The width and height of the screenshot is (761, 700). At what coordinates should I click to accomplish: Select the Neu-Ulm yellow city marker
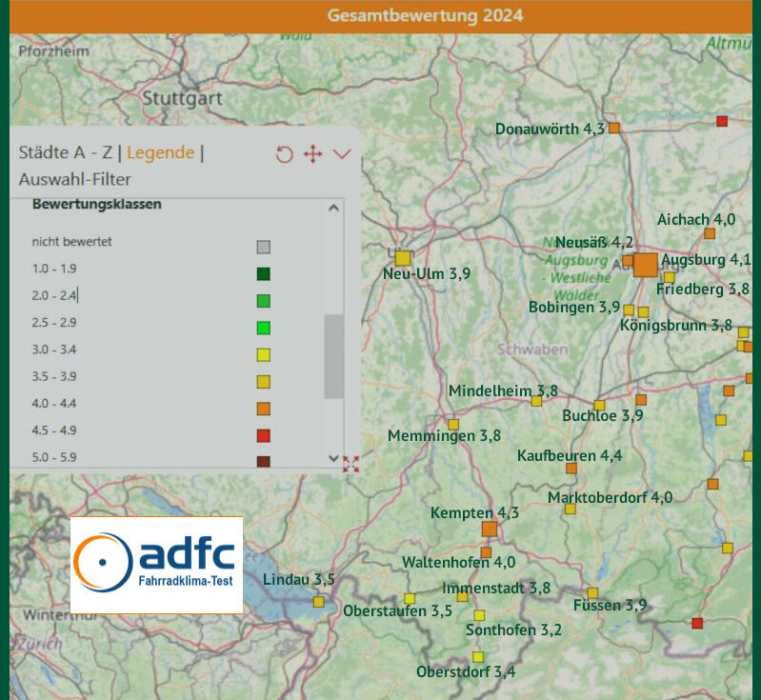403,258
